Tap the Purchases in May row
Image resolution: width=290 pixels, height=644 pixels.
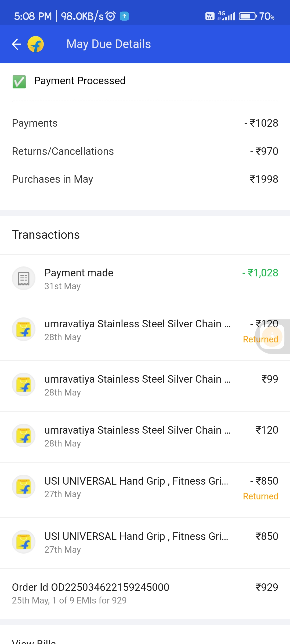145,179
